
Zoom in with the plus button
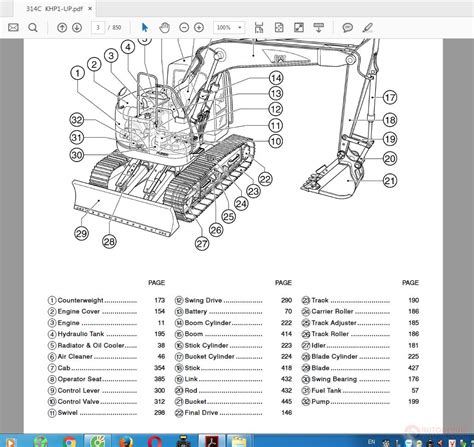(199, 27)
